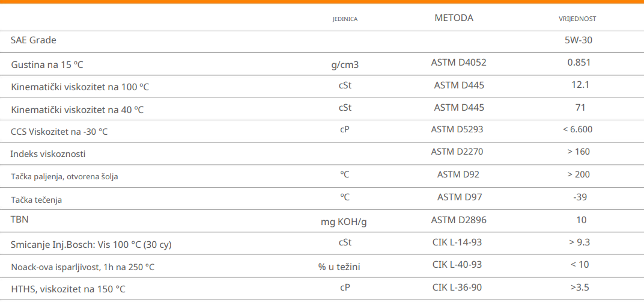Click the Tačka tečenja row label
The height and width of the screenshot is (305, 644).
[x=36, y=200]
